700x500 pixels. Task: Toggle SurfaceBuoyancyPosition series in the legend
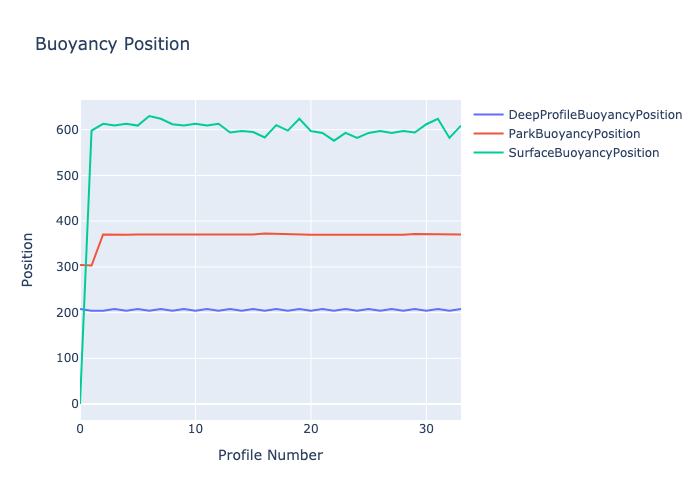pyautogui.click(x=584, y=153)
